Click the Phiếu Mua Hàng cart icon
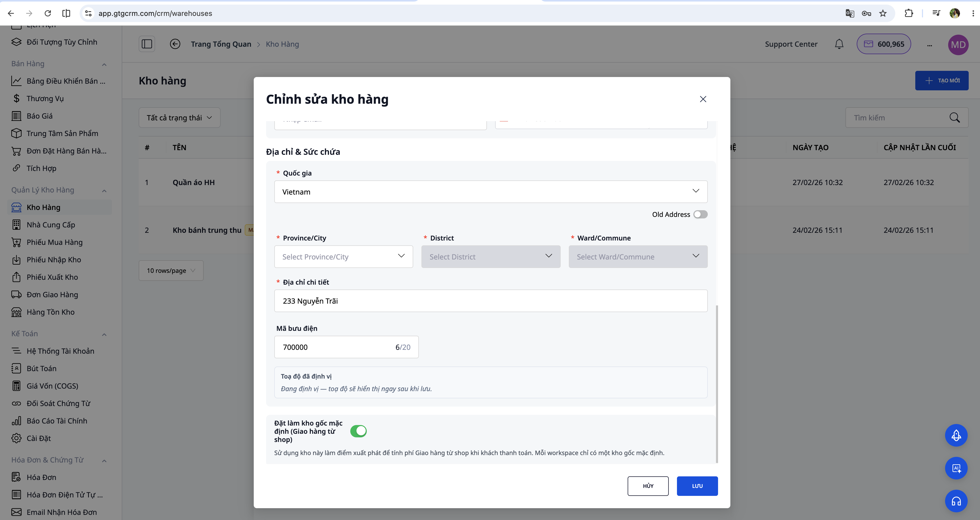This screenshot has height=520, width=980. (x=16, y=242)
